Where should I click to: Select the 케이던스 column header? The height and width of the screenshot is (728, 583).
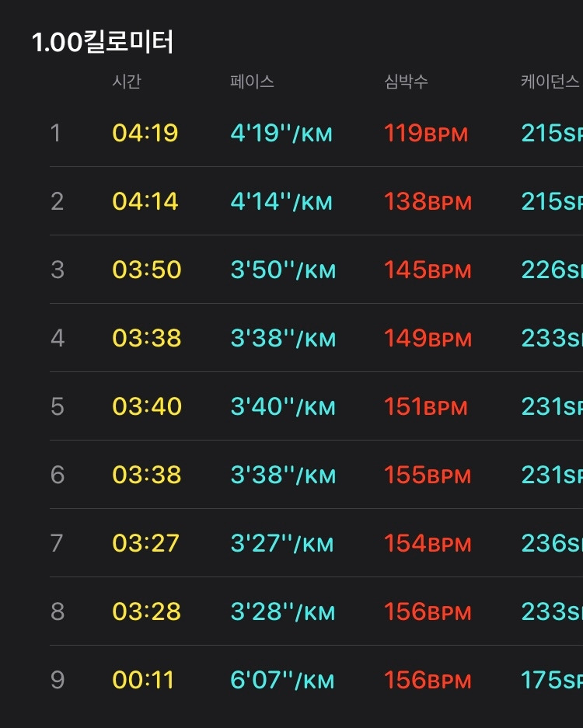click(x=550, y=82)
